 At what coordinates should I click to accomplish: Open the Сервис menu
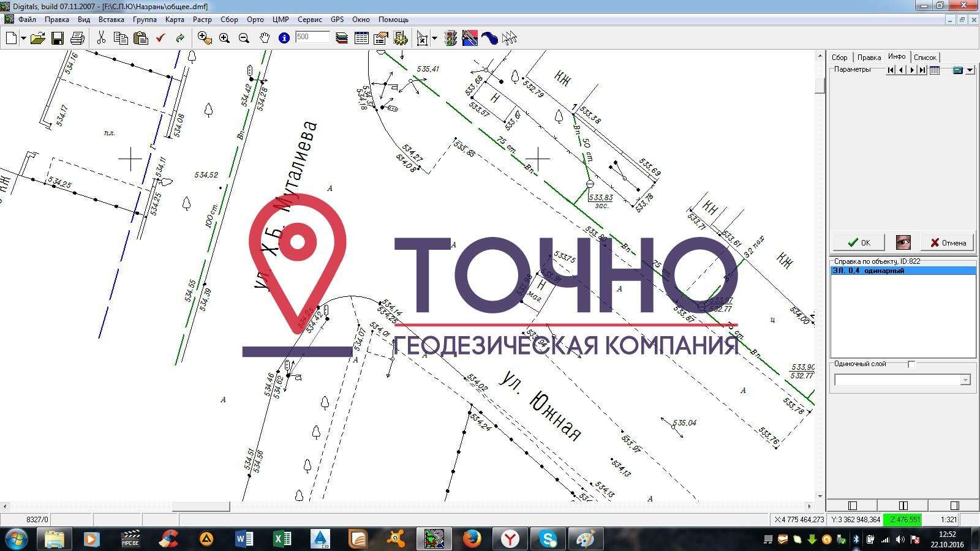[x=310, y=20]
